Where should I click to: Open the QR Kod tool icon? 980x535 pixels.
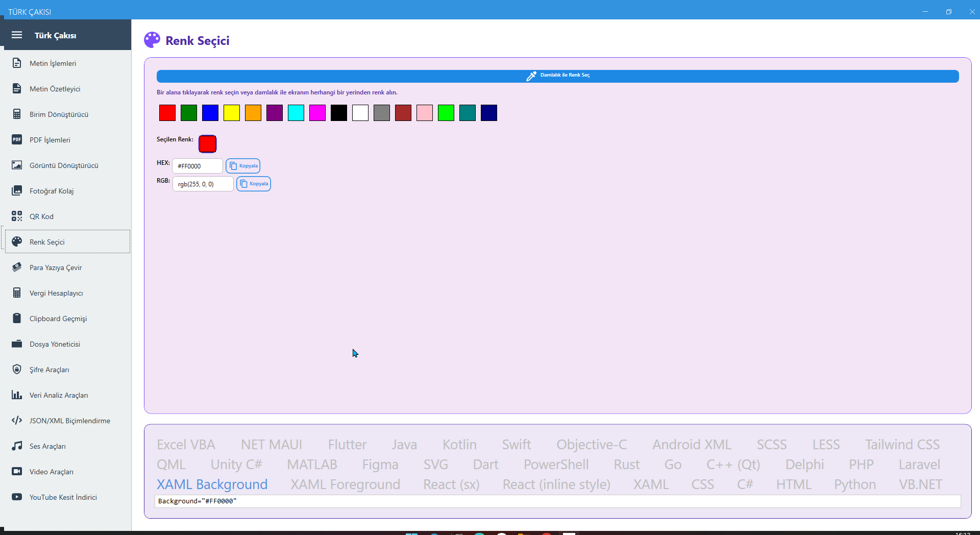17,216
